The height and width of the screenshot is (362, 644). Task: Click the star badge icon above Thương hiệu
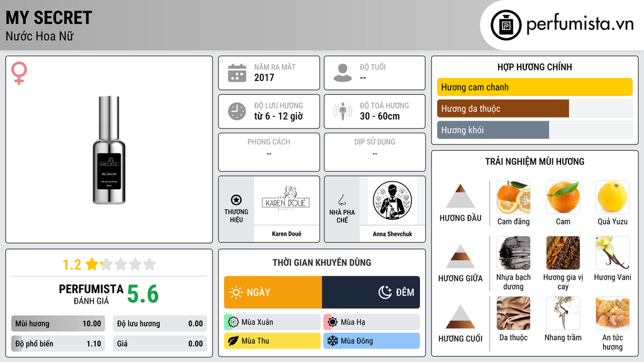click(236, 200)
